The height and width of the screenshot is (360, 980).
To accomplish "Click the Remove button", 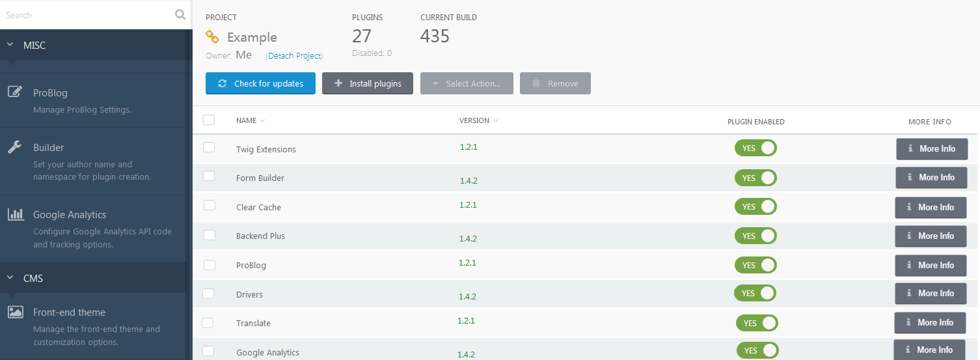I will click(555, 83).
